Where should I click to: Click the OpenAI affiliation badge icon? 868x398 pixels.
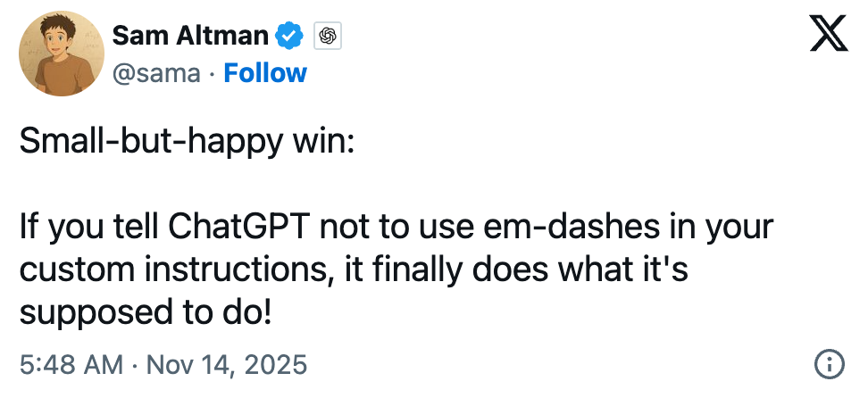(x=329, y=36)
